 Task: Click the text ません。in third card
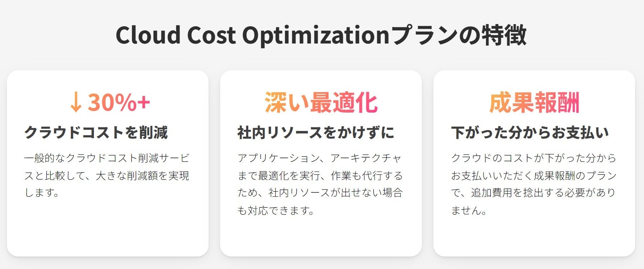[469, 210]
